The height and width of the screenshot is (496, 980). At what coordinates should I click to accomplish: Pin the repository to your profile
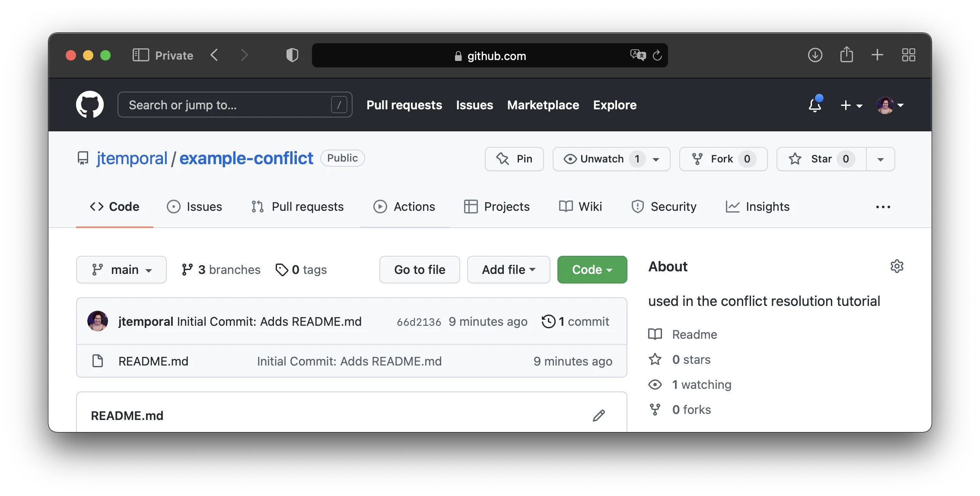tap(514, 159)
